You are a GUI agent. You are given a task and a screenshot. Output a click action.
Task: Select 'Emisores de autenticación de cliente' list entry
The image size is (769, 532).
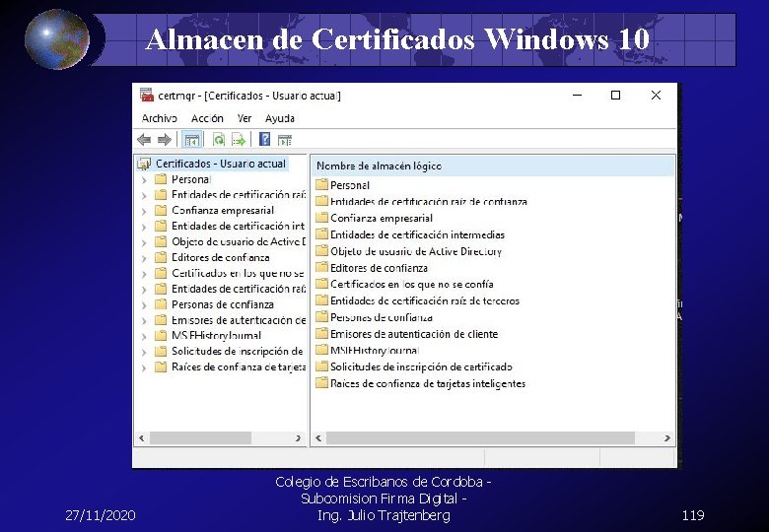[x=414, y=334]
